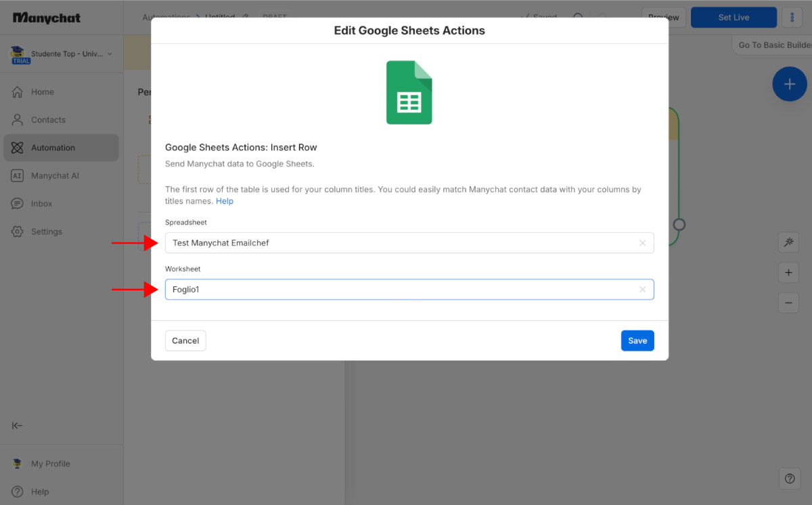Click the magic wand auto-arrange icon
812x505 pixels.
point(788,242)
